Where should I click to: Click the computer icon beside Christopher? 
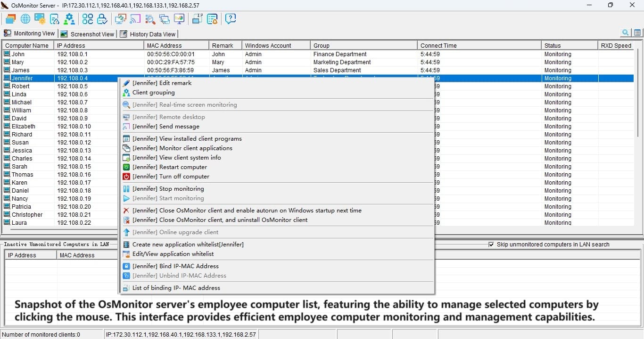[x=7, y=214]
